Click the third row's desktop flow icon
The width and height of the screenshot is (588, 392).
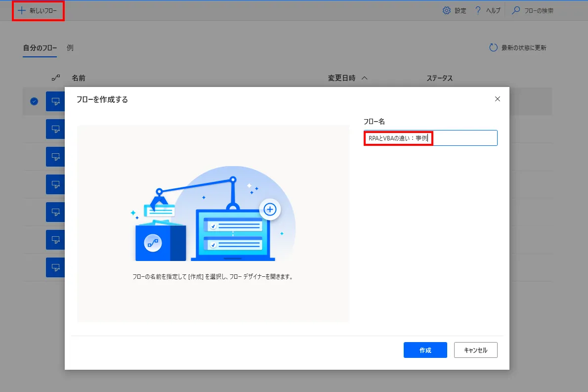point(55,157)
